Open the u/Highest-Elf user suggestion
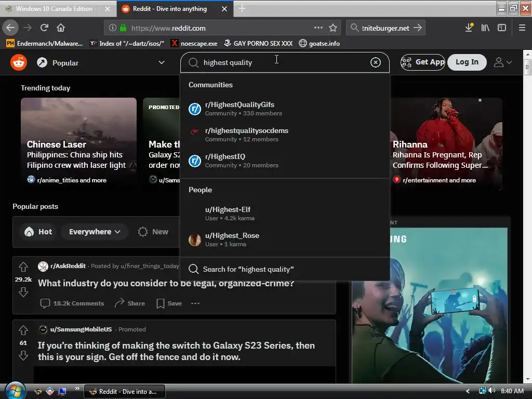The height and width of the screenshot is (399, 532). (285, 214)
